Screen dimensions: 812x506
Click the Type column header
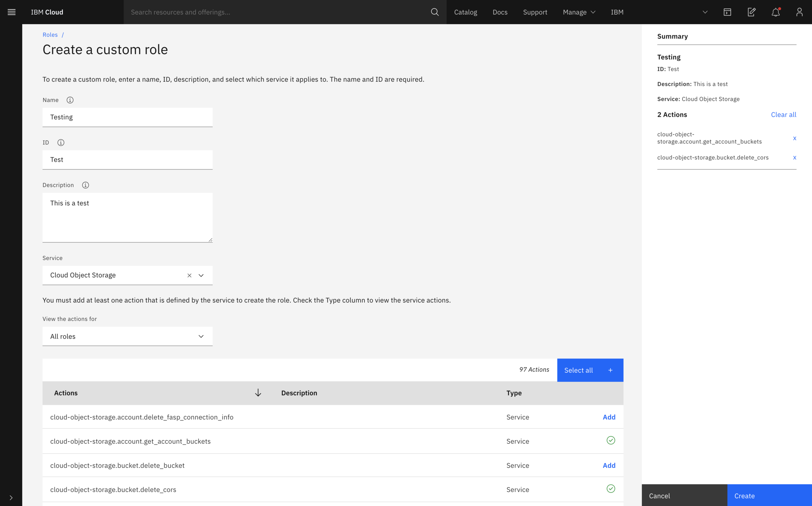[x=514, y=393]
